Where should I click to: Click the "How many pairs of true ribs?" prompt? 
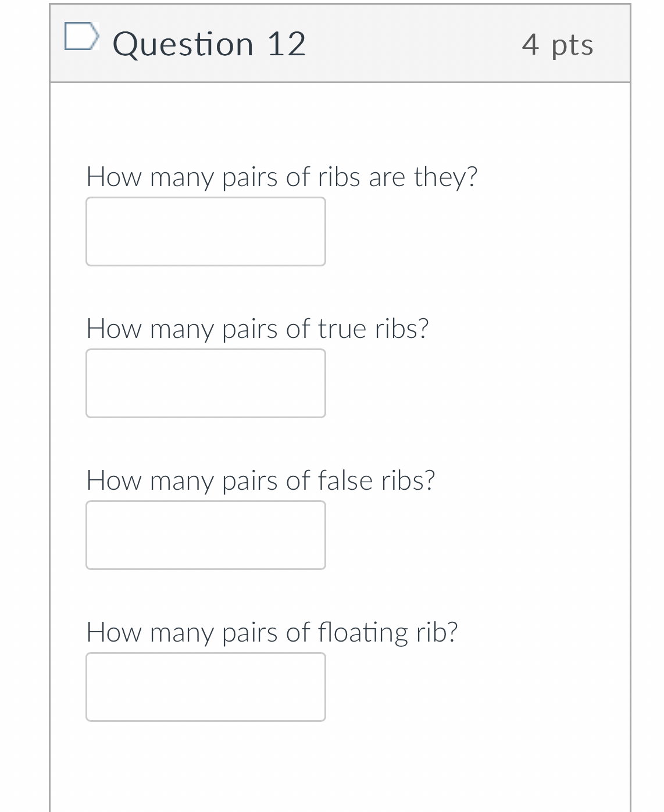pos(257,329)
